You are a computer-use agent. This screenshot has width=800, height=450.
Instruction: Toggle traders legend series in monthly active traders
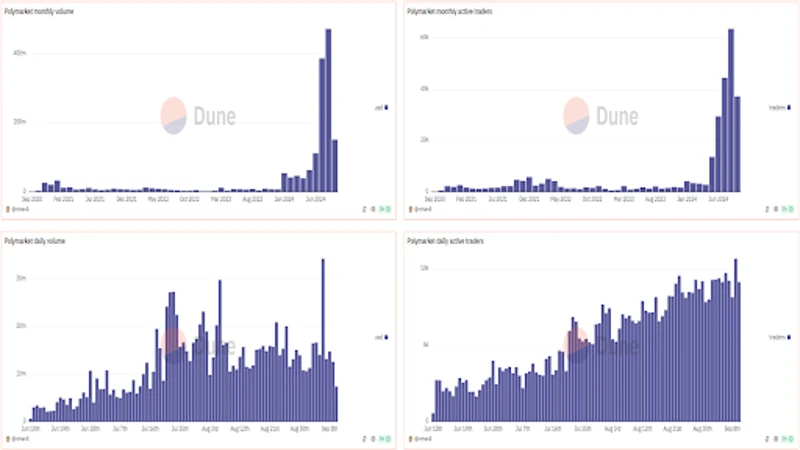tap(780, 108)
